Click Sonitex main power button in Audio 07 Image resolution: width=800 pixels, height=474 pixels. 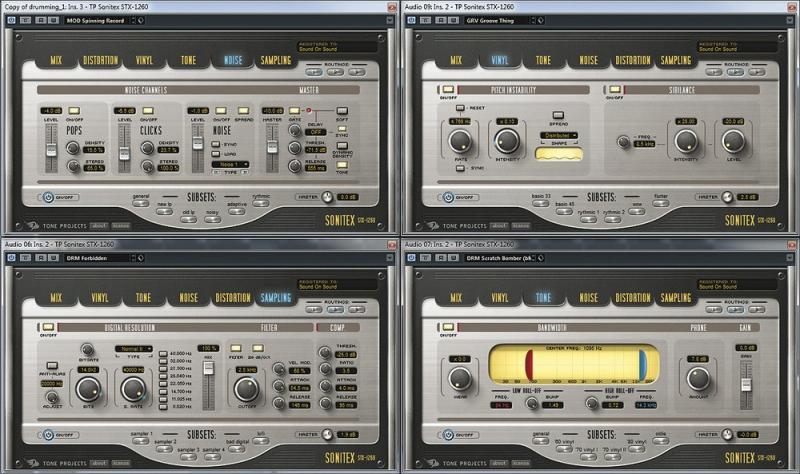click(x=448, y=435)
